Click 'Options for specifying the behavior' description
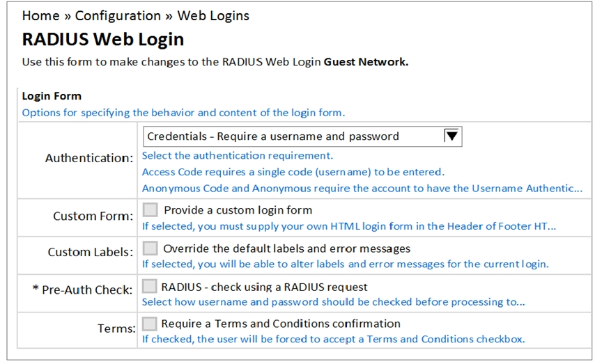The width and height of the screenshot is (595, 364). pos(183,113)
